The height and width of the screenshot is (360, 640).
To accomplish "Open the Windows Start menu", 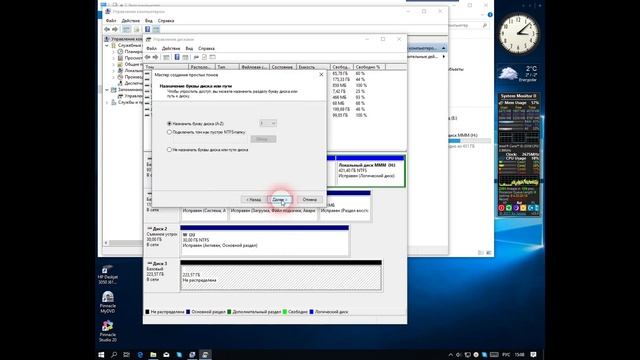I will point(101,355).
